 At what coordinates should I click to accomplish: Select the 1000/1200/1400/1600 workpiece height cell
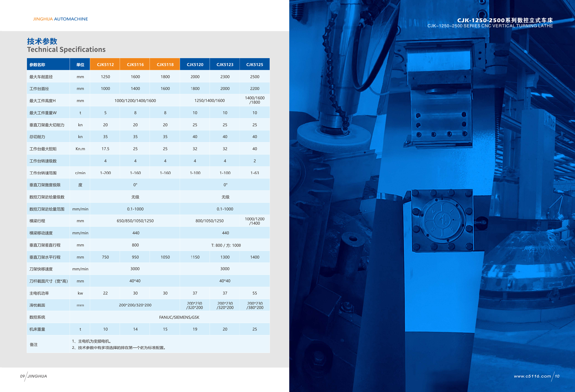135,101
